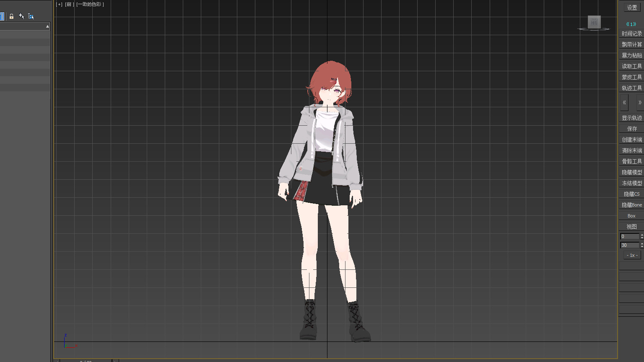Screen dimensions: 644x362
Task: Click the select-by-hierarchy icon in explorer toolbar
Action: point(31,16)
